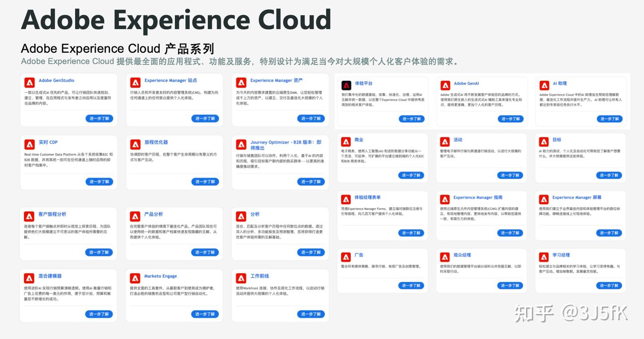Click 进一步了解 on 观众经理 card

(x=510, y=285)
